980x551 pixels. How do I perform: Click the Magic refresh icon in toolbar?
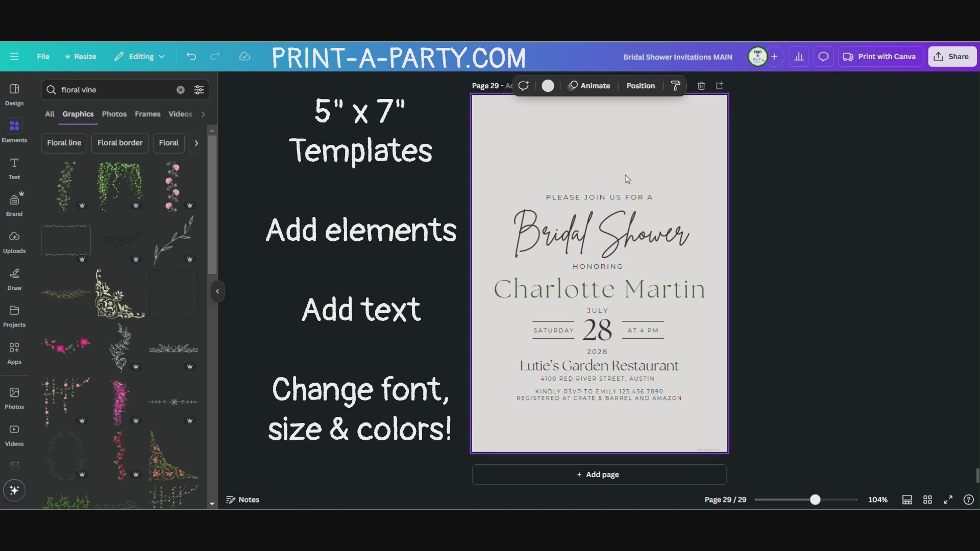click(x=523, y=86)
